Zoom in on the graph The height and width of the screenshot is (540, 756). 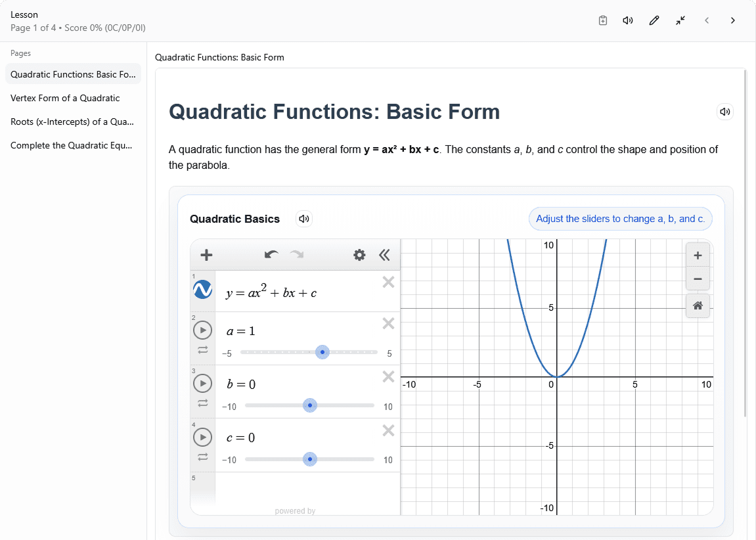pyautogui.click(x=698, y=256)
